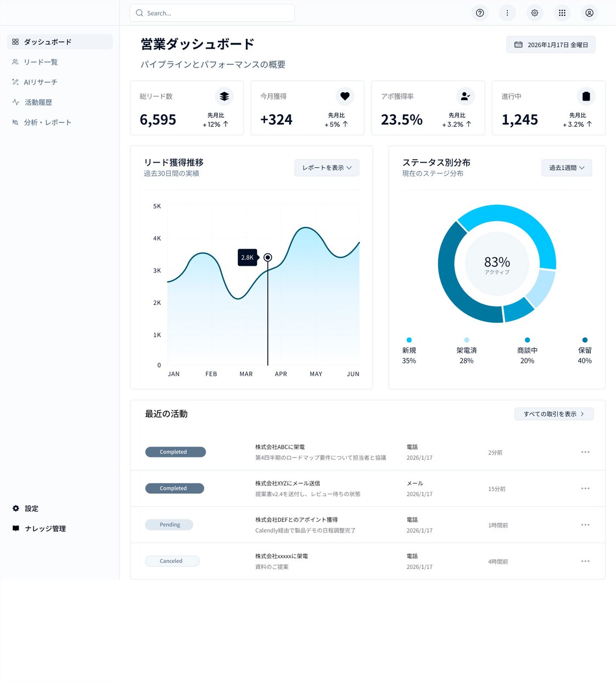Open the vertical three-dot menu in header

click(507, 13)
